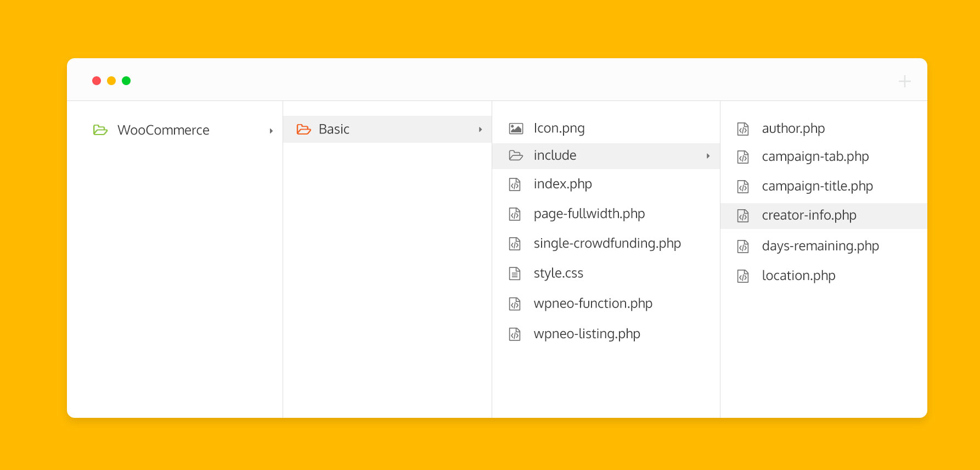Open the style.css file name

click(x=559, y=273)
